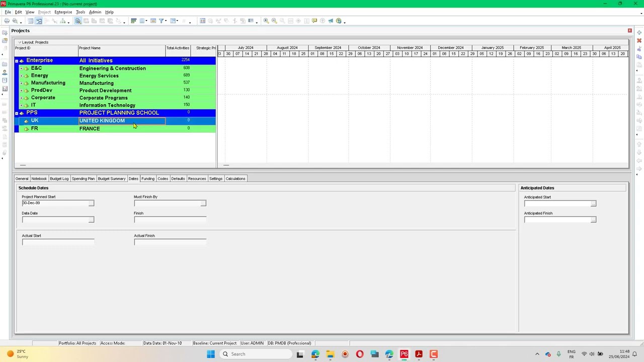644x362 pixels.
Task: Switch to the Notebook tab
Action: coord(39,178)
